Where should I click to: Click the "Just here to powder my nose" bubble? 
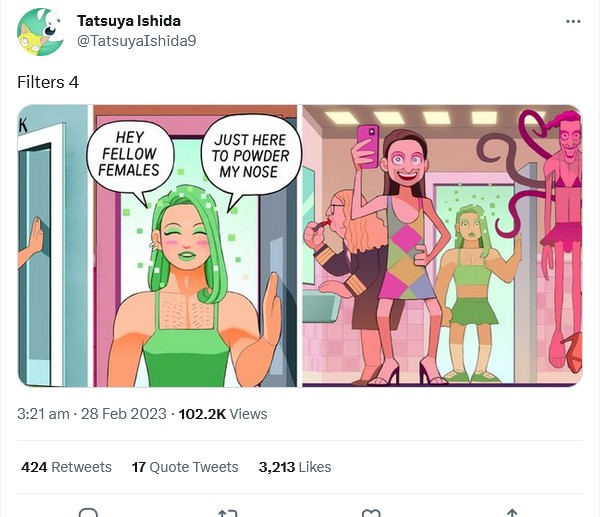tap(251, 157)
